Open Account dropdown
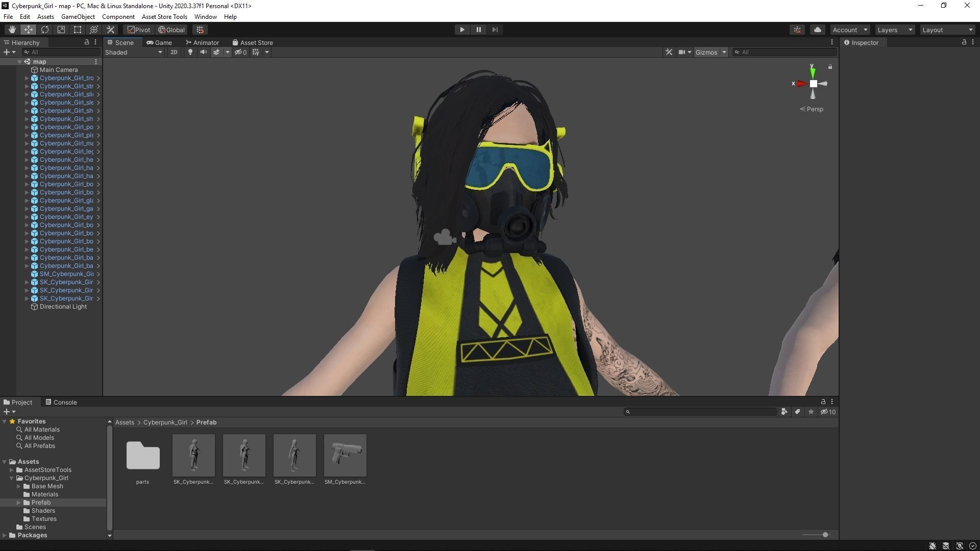980x551 pixels. pyautogui.click(x=850, y=30)
